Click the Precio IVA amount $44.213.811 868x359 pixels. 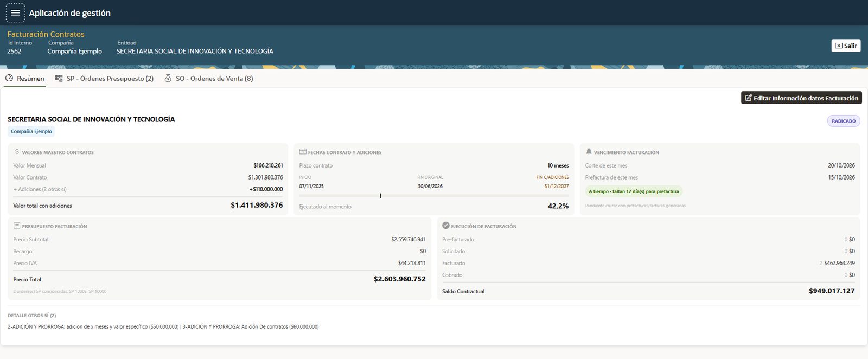point(412,263)
